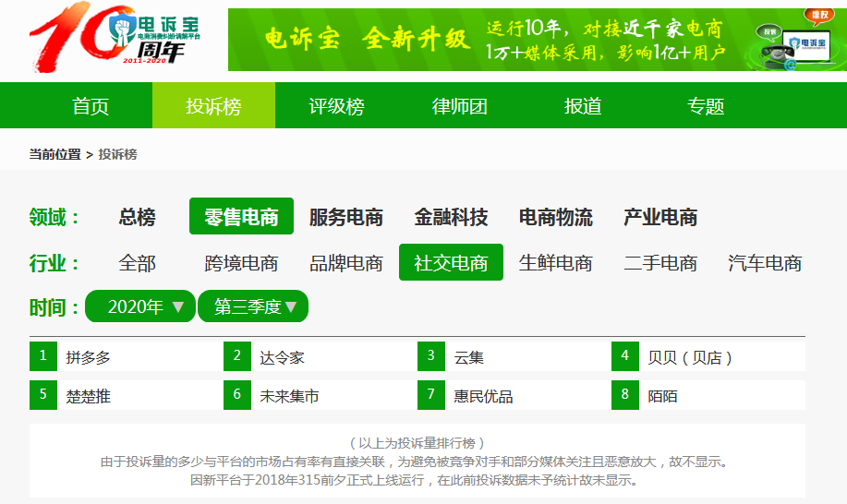The image size is (847, 504).
Task: Open the rank 3 entry 云集
Action: coord(469,357)
